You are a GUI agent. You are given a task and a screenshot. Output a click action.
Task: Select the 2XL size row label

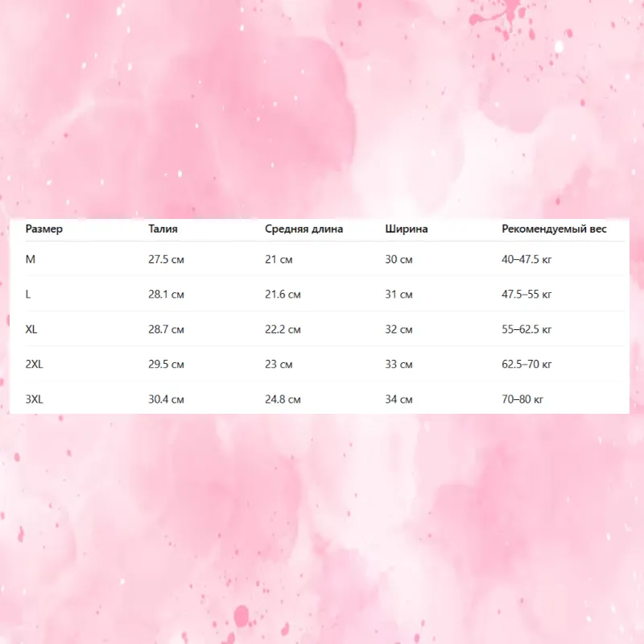35,364
